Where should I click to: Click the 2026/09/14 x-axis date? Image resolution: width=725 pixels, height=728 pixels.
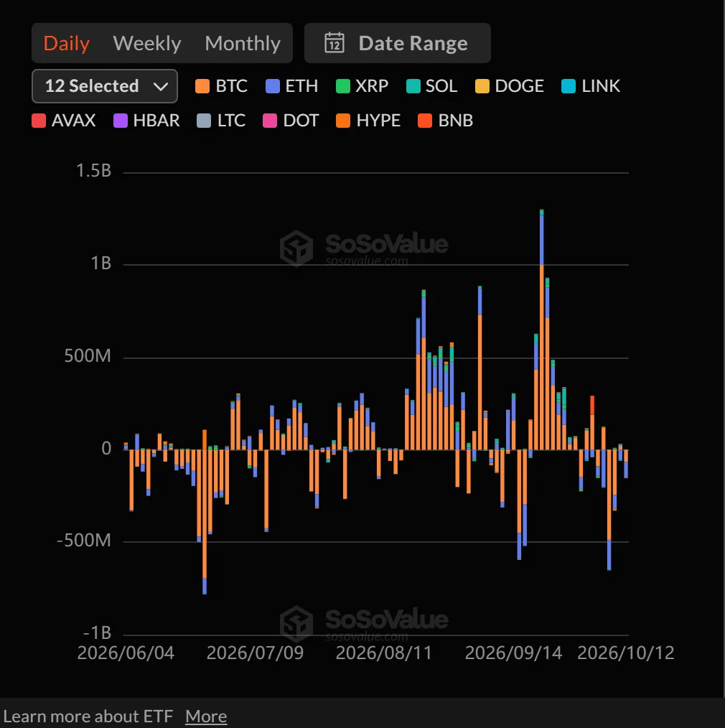point(513,653)
